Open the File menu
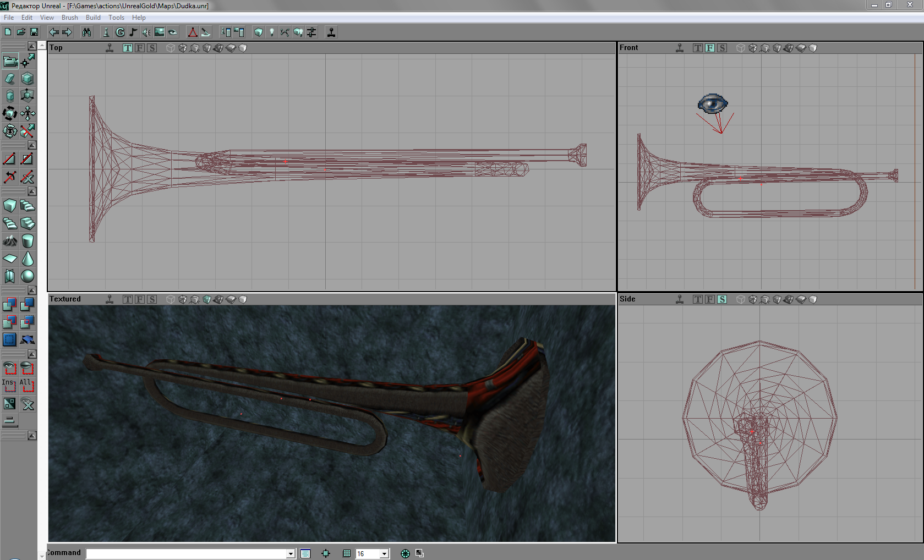924x560 pixels. click(9, 18)
